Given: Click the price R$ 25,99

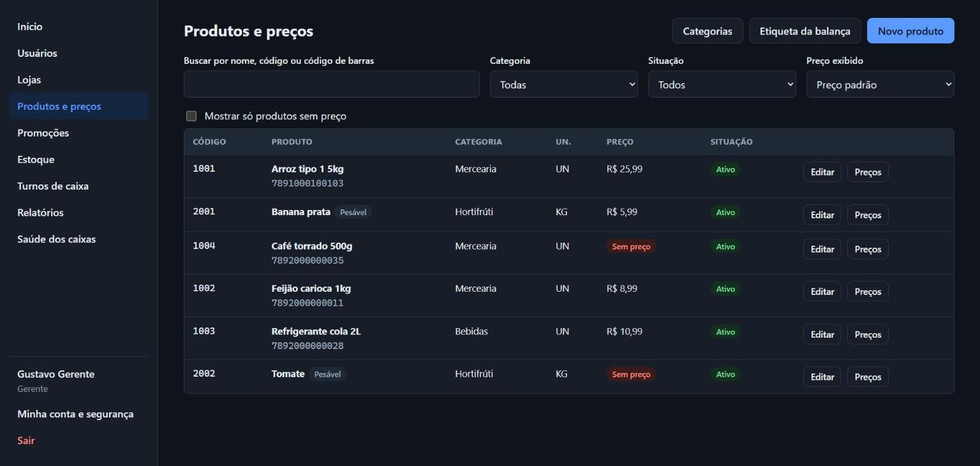Looking at the screenshot, I should [625, 169].
